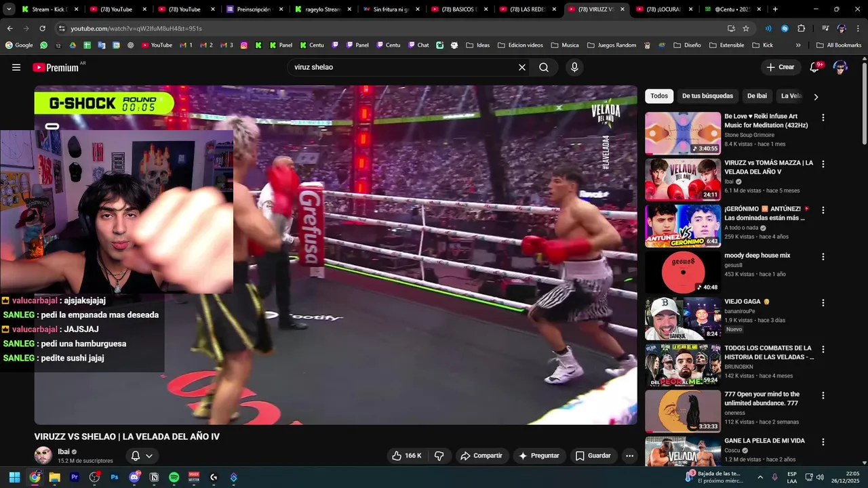This screenshot has height=488, width=868.
Task: Bookmark this page with star icon
Action: click(x=746, y=28)
